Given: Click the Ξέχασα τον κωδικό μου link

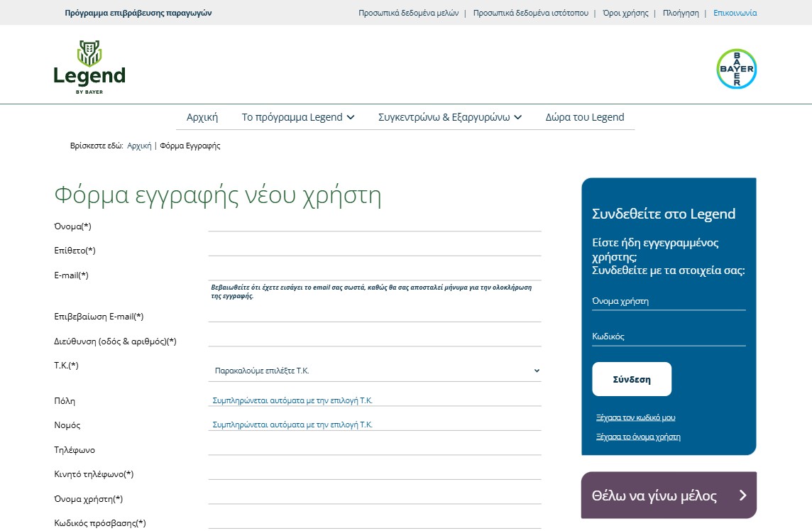Looking at the screenshot, I should [635, 417].
